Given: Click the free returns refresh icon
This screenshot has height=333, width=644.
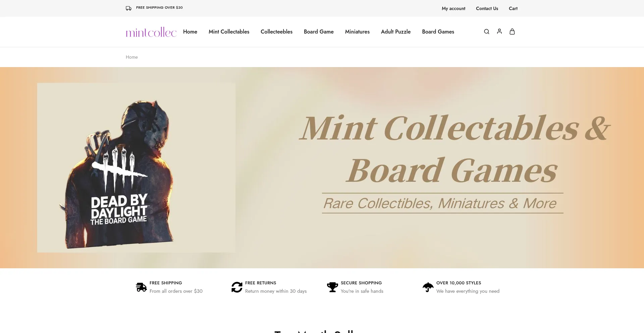Looking at the screenshot, I should click(237, 287).
